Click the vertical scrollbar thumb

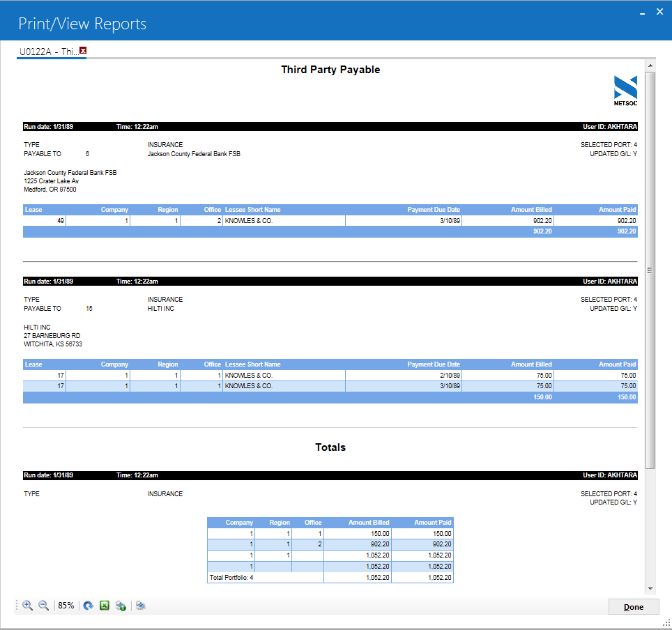pos(650,270)
